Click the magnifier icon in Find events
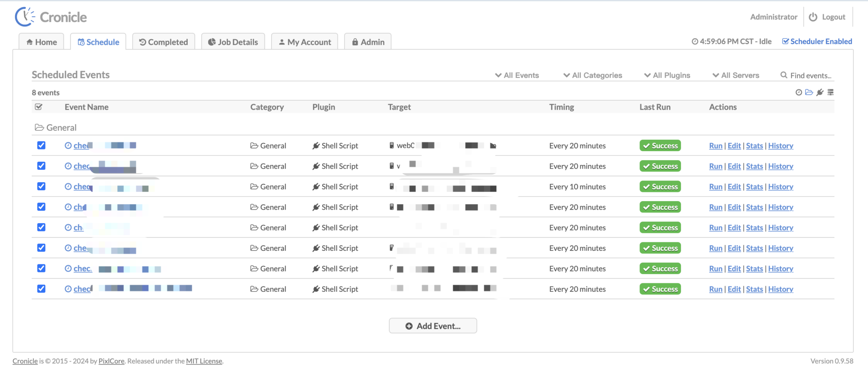 [784, 75]
